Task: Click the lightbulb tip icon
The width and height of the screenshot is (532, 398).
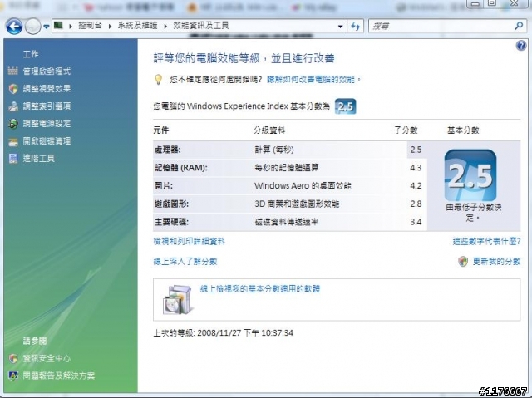Action: click(x=158, y=79)
